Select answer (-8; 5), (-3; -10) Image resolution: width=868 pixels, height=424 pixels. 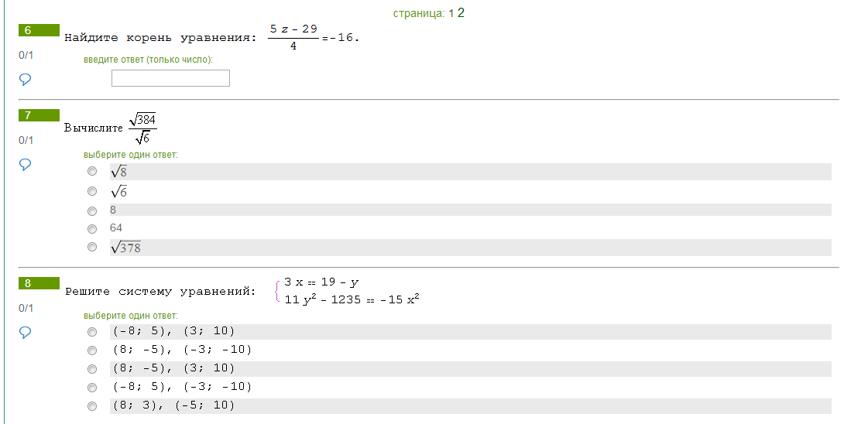(92, 388)
